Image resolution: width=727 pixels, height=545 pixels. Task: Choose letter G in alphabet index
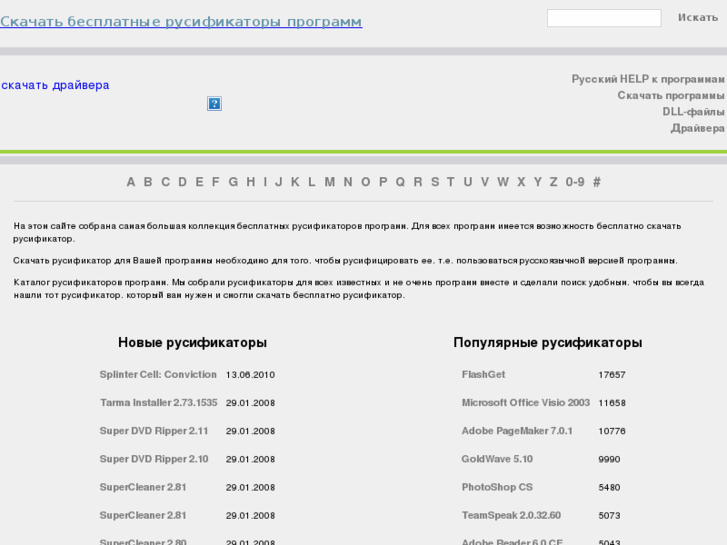[233, 182]
